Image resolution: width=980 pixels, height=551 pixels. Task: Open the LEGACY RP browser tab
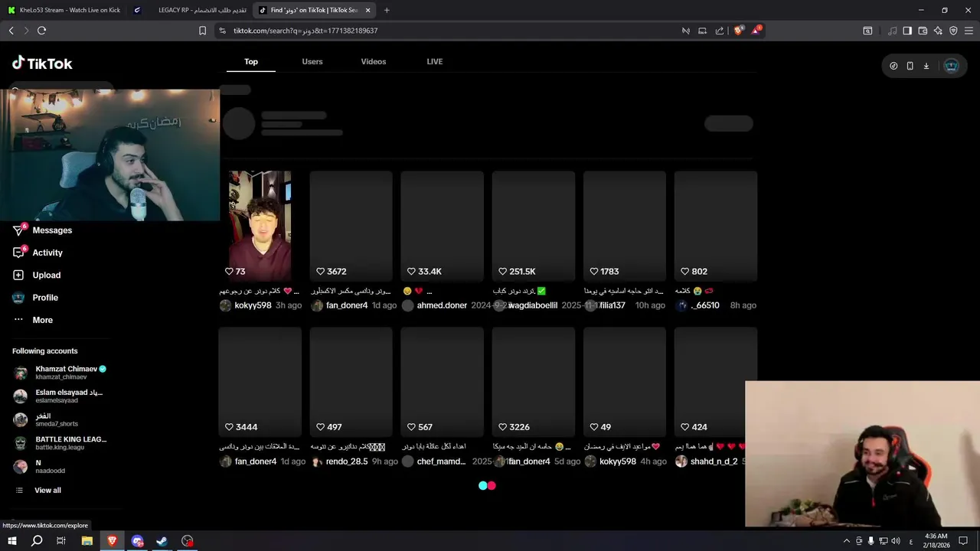[190, 10]
